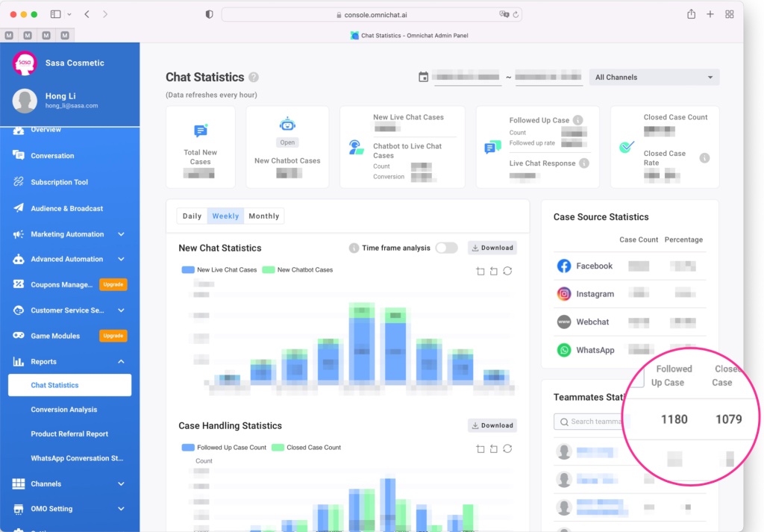The width and height of the screenshot is (764, 532).
Task: Collapse the Reports section
Action: [121, 362]
